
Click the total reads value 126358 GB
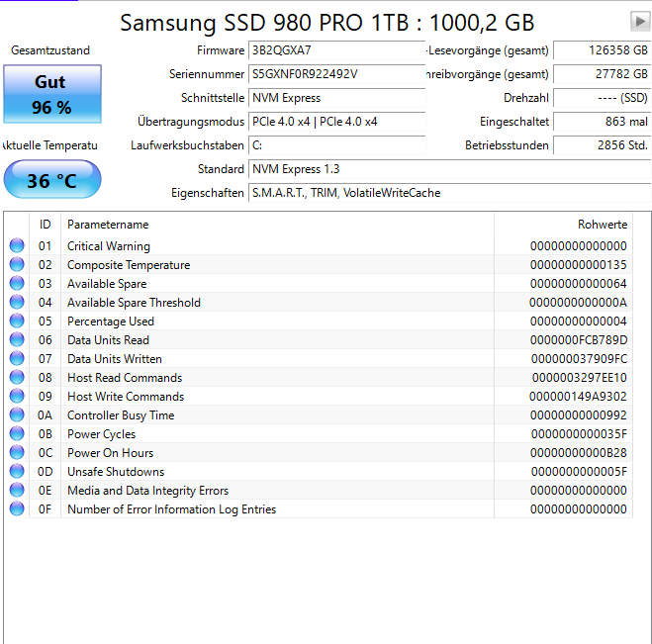(603, 50)
